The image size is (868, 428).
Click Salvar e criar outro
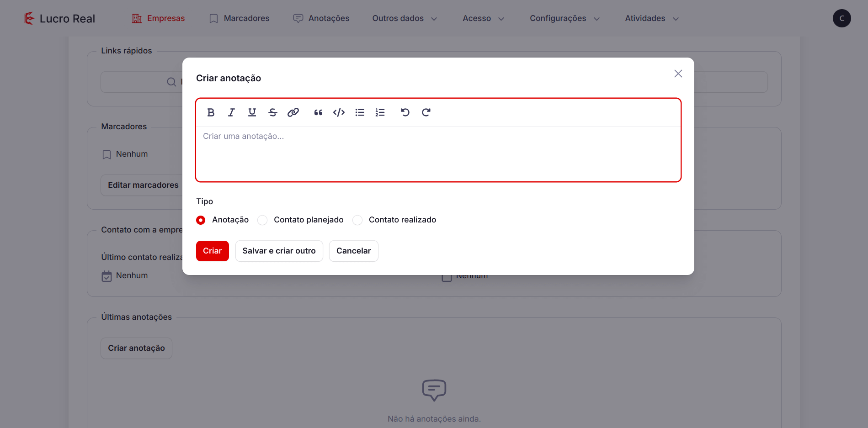(279, 251)
